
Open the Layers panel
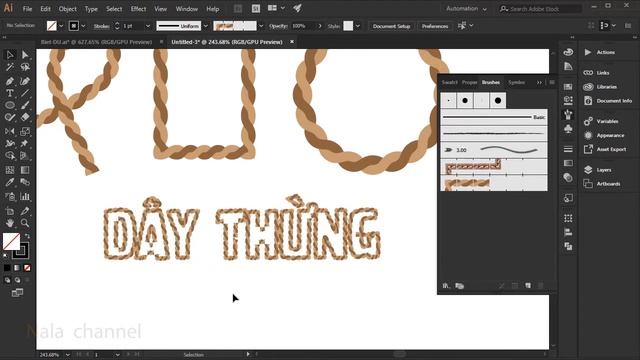pos(603,170)
